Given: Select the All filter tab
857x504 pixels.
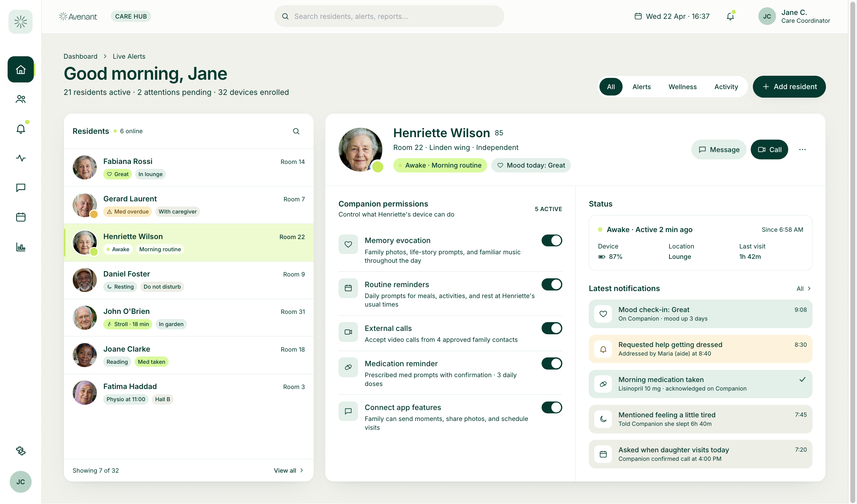Looking at the screenshot, I should pos(611,87).
